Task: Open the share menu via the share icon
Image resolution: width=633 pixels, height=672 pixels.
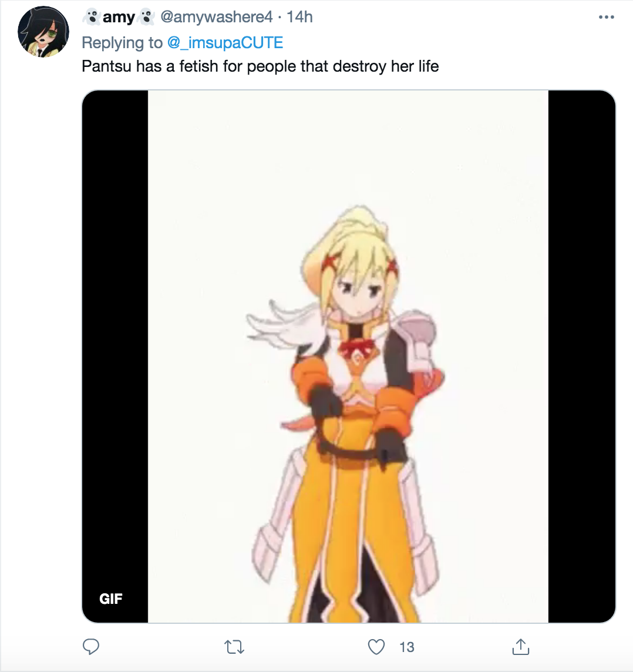Action: pyautogui.click(x=520, y=647)
